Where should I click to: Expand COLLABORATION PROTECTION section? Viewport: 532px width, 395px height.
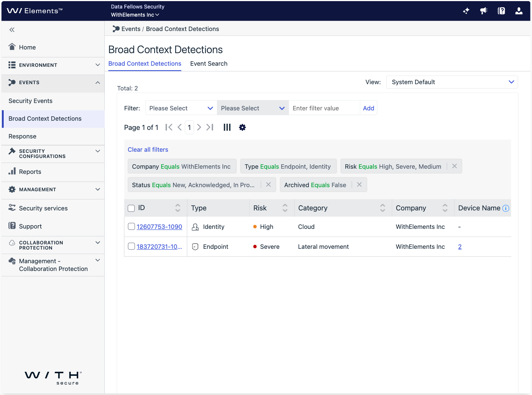pos(53,245)
